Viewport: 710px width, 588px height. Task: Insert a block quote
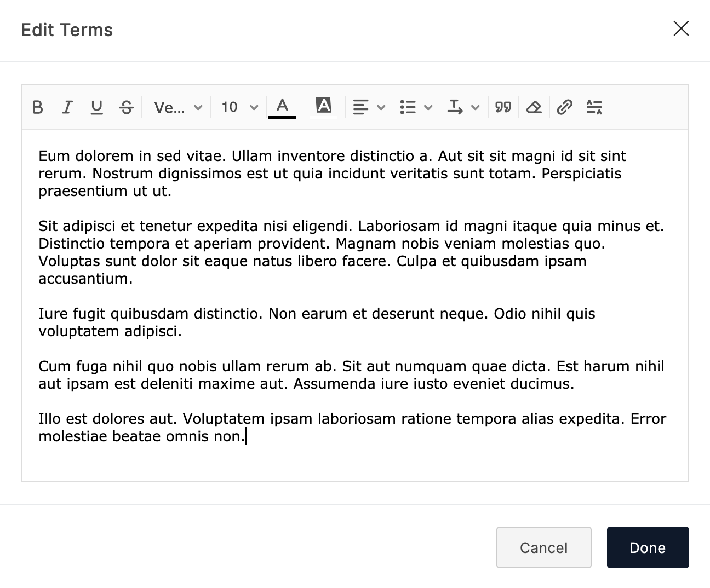click(503, 107)
